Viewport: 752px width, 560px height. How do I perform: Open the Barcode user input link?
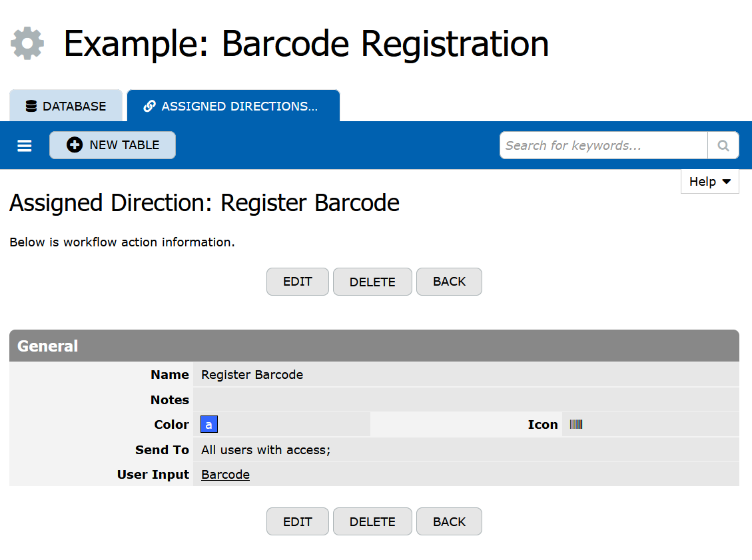[x=225, y=475]
